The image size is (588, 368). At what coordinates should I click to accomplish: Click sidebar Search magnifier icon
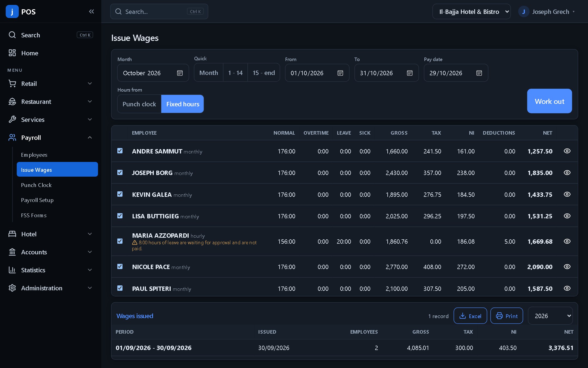tap(12, 35)
